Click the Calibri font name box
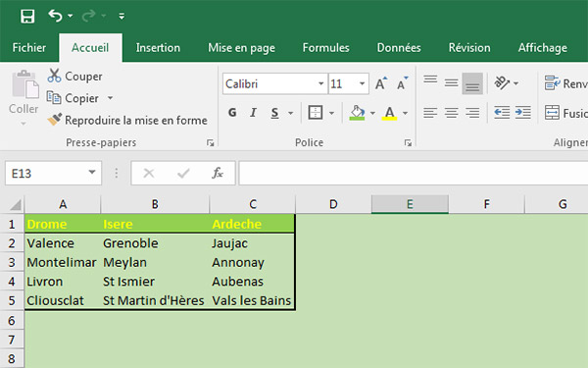Image resolution: width=588 pixels, height=368 pixels. click(269, 83)
